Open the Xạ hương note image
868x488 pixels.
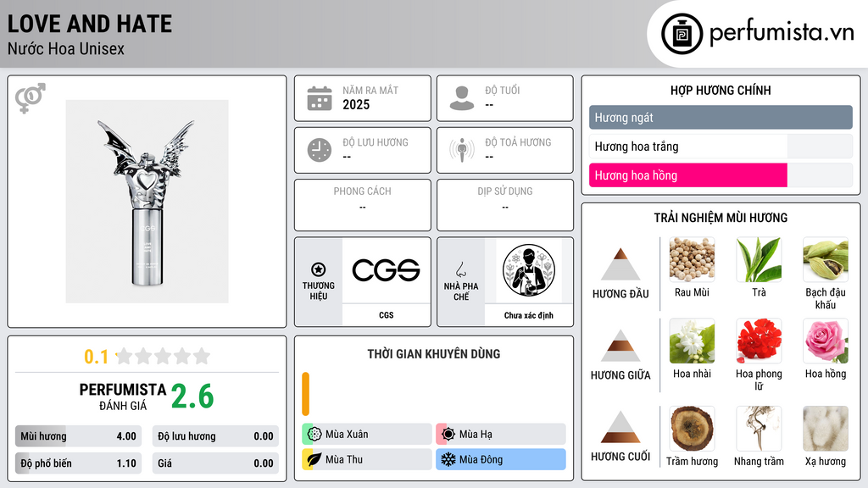[x=826, y=428]
